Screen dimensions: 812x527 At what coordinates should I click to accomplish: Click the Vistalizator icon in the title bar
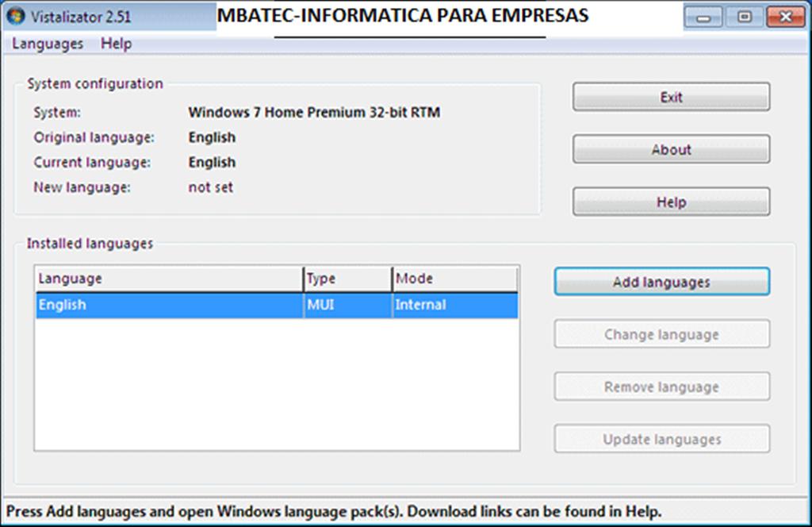16,15
